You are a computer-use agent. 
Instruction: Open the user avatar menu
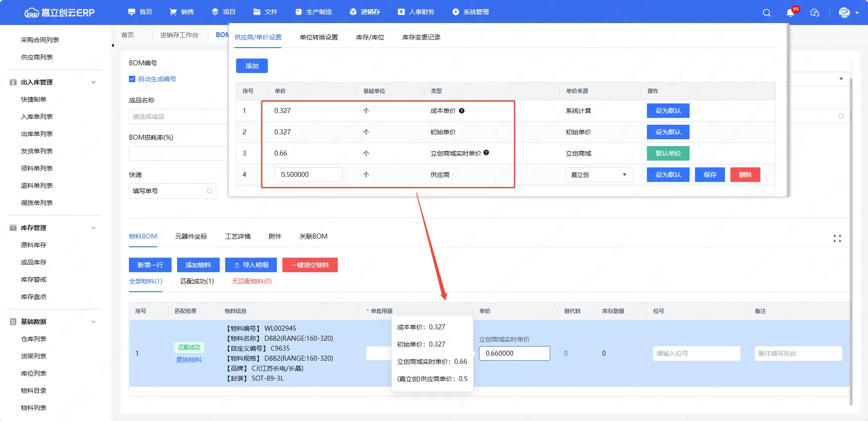point(844,13)
